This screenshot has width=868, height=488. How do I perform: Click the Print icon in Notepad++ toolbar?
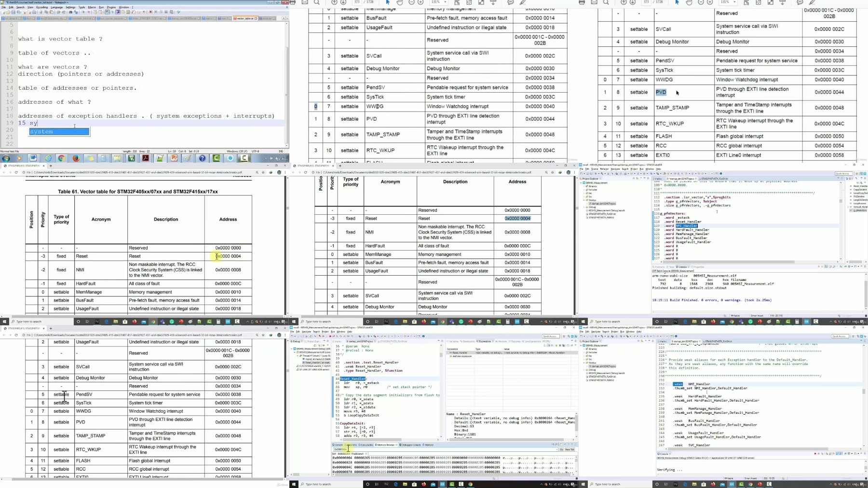click(34, 12)
